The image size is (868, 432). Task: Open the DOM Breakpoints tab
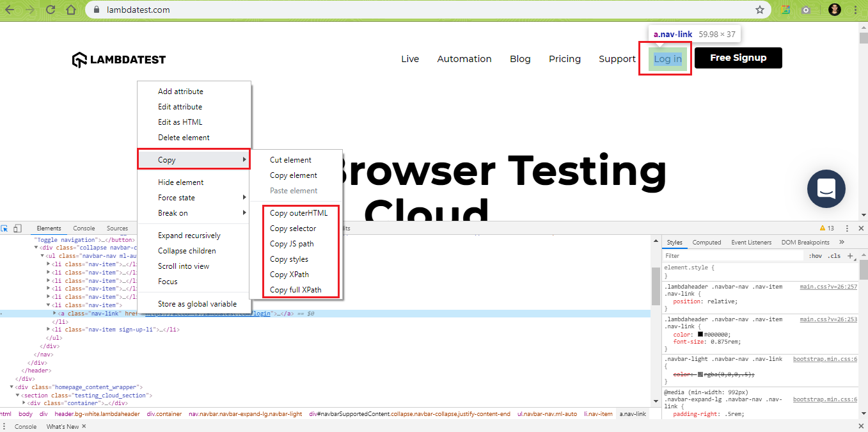(x=805, y=243)
